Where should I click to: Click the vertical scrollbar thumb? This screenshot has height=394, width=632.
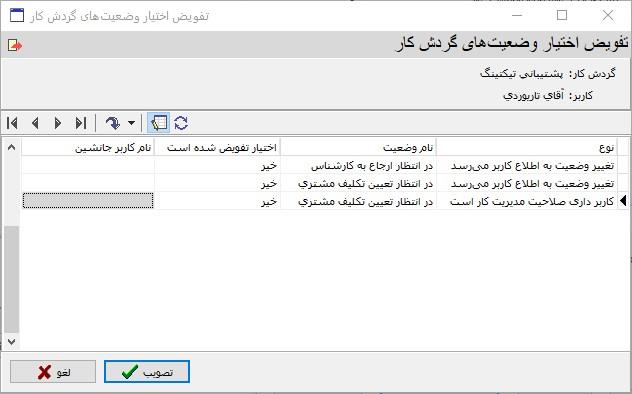[x=11, y=279]
